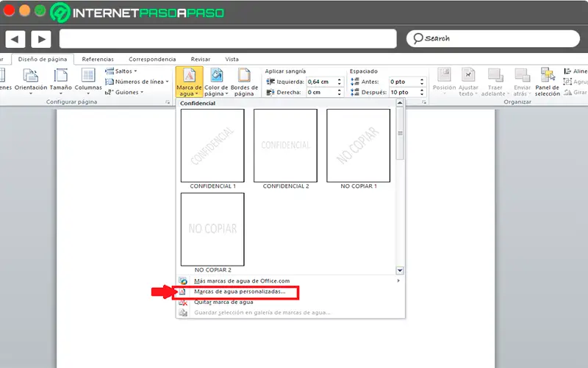Screen dimensions: 588x368
Task: Open the Saltos breaks dropdown
Action: [x=121, y=71]
